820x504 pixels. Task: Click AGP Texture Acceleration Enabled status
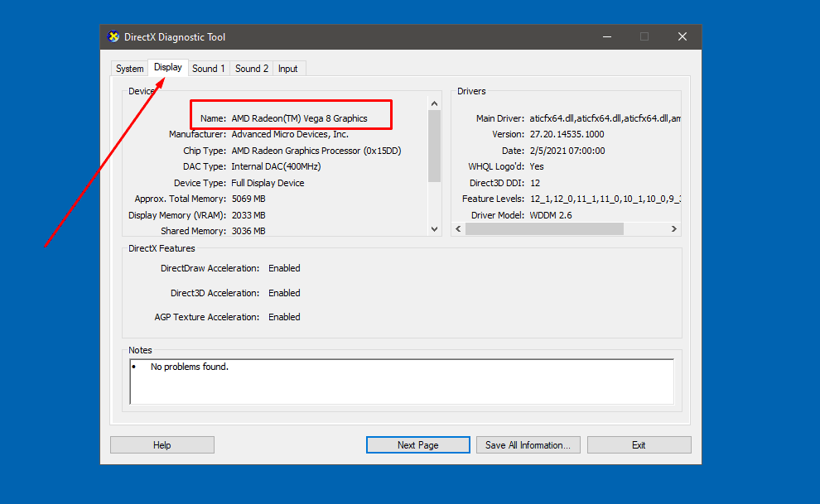pos(284,317)
